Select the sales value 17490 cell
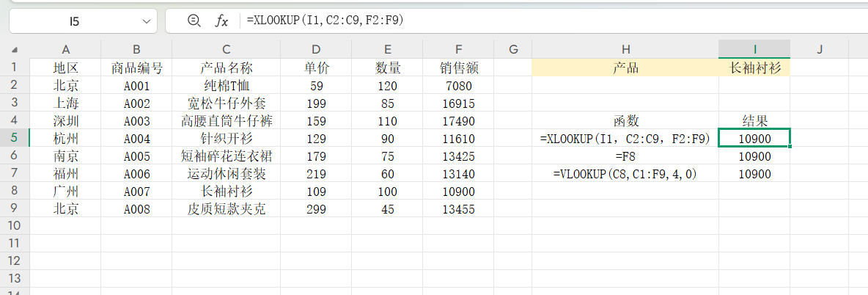 pyautogui.click(x=458, y=121)
